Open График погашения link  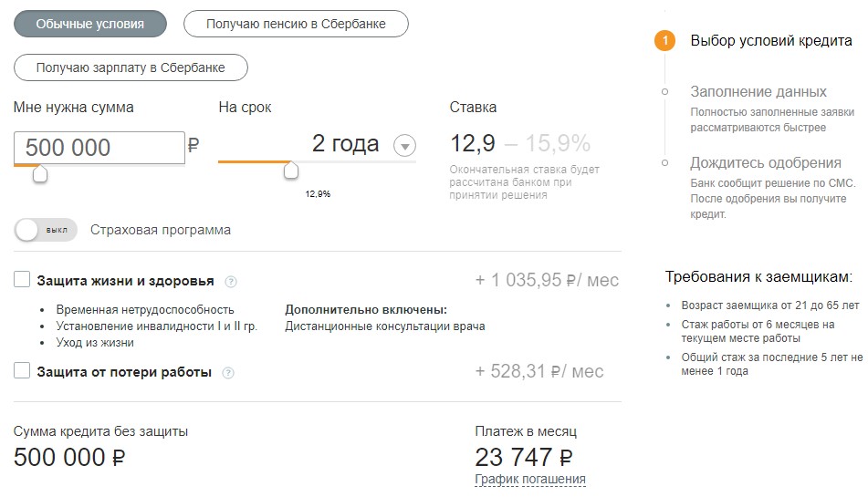pos(530,479)
